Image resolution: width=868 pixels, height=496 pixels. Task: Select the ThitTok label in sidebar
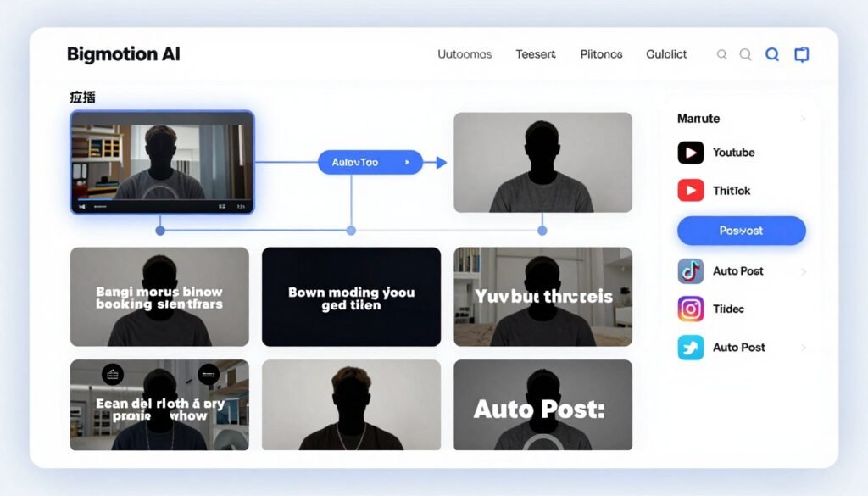point(732,191)
